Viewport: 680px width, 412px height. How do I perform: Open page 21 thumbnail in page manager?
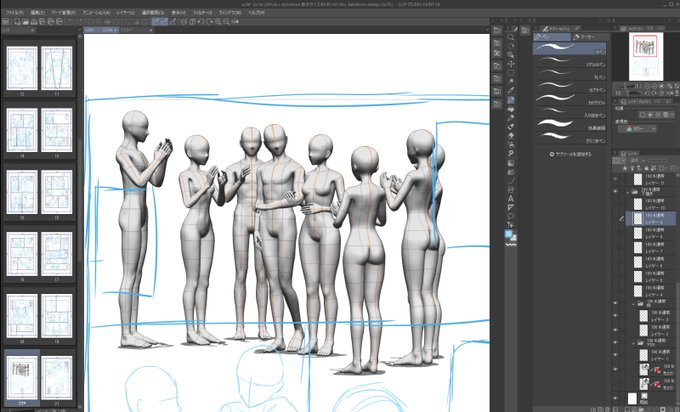pyautogui.click(x=57, y=378)
